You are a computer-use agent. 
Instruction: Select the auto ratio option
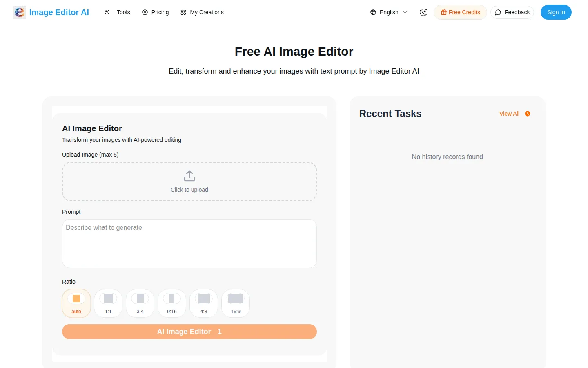pyautogui.click(x=76, y=303)
